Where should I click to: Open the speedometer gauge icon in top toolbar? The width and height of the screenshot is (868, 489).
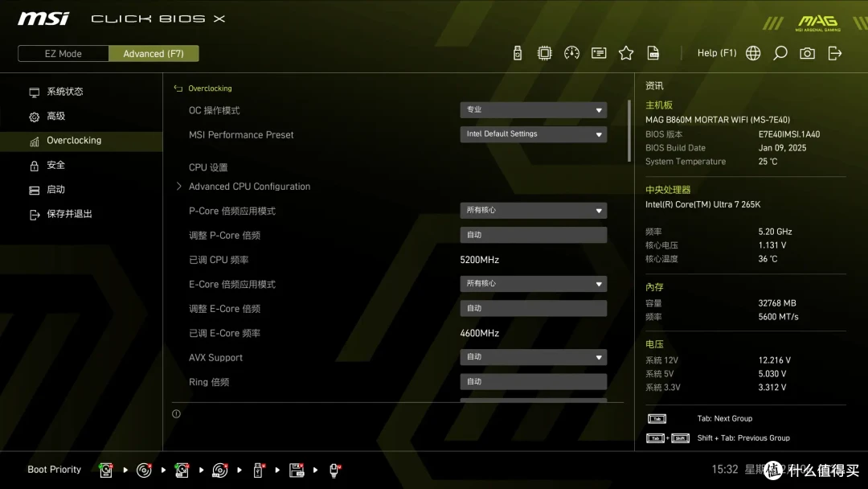[571, 53]
